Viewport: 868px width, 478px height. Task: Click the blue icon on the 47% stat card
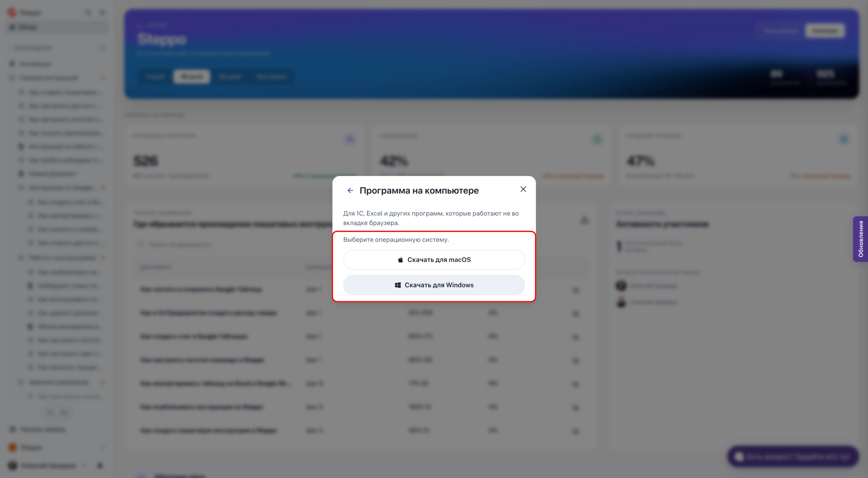844,139
